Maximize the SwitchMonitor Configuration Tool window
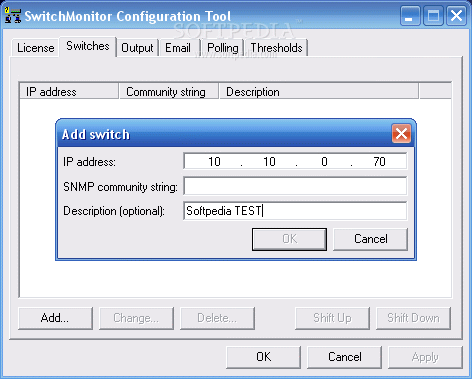The width and height of the screenshot is (472, 379). pyautogui.click(x=433, y=16)
